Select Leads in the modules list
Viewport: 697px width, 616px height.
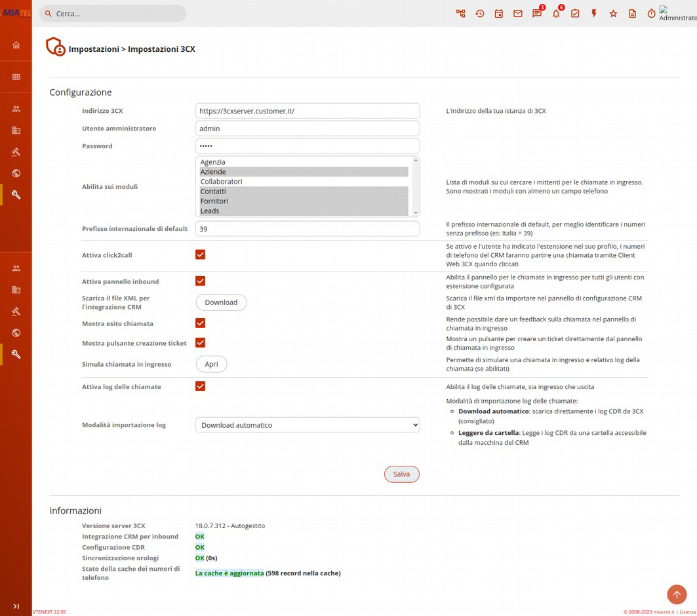304,211
